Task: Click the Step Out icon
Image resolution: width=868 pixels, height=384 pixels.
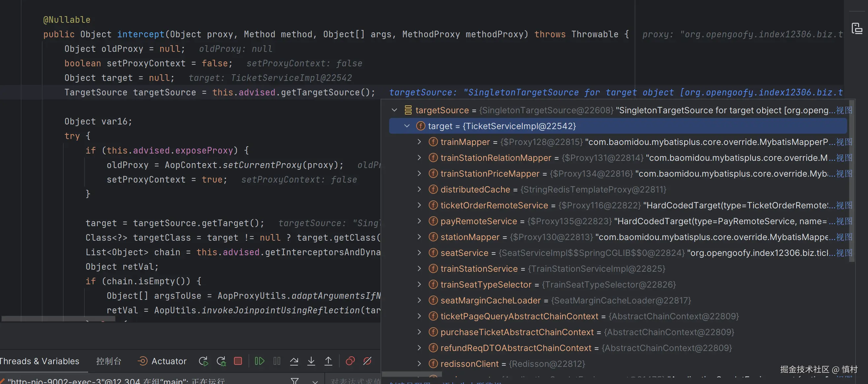Action: (x=328, y=361)
